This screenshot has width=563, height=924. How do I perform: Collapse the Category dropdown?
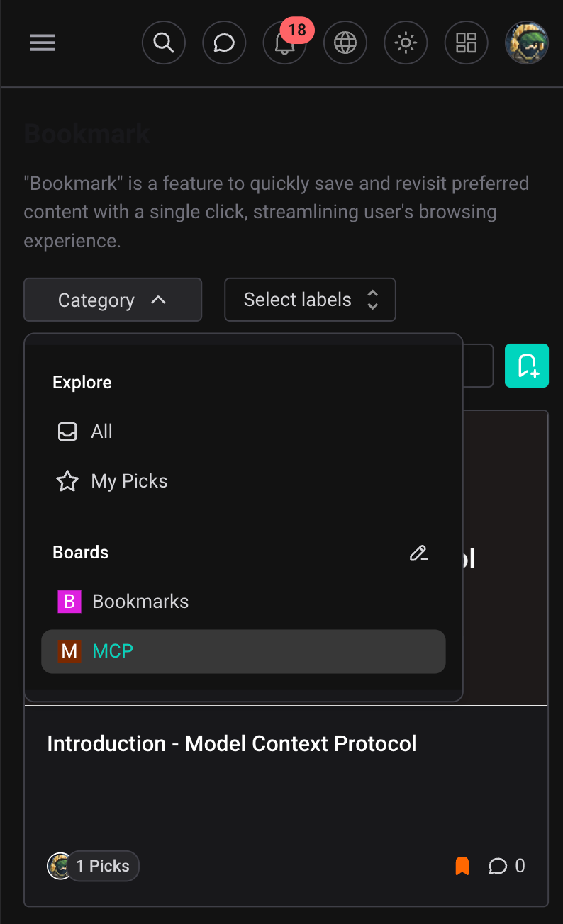point(113,300)
